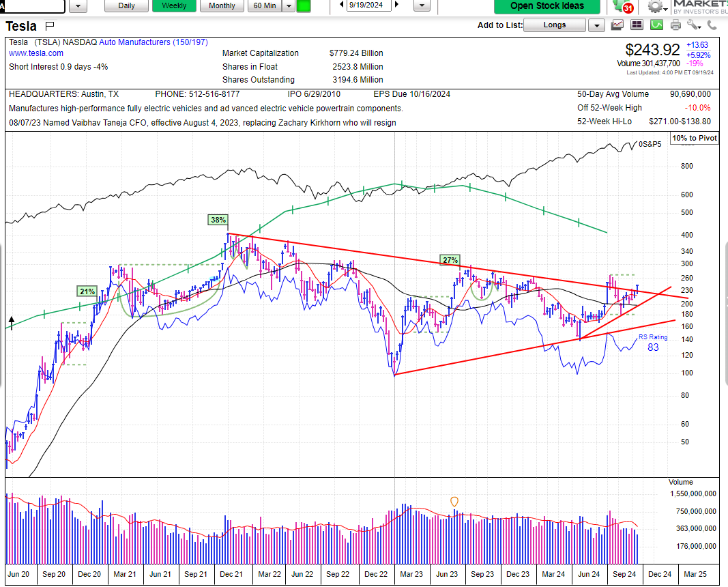Click the 9/19/2024 date field
Screen dimensions: 728x587
click(369, 5)
